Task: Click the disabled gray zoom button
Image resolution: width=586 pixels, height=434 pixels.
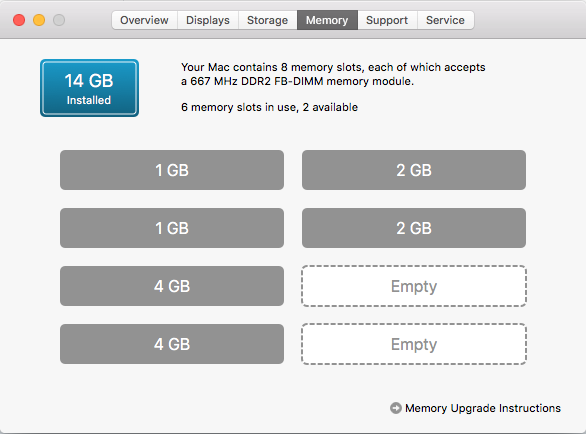Action: tap(59, 20)
